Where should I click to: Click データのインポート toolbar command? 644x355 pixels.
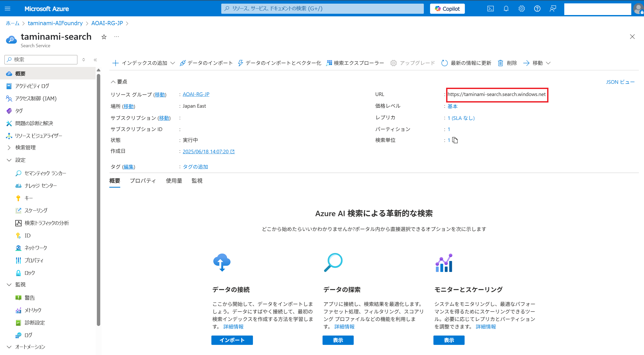[206, 63]
